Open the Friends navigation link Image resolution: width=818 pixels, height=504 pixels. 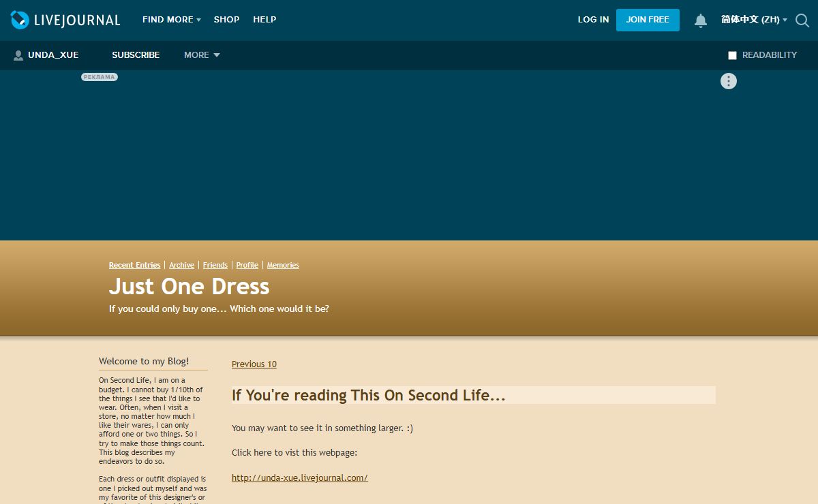pyautogui.click(x=215, y=265)
